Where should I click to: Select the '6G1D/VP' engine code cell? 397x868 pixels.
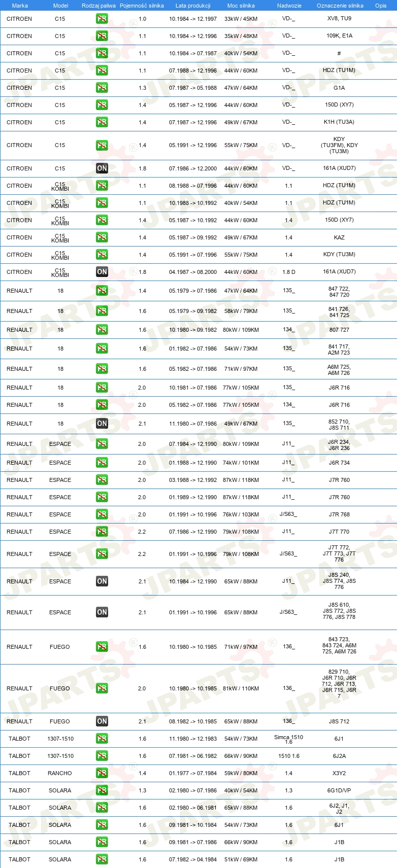pyautogui.click(x=339, y=790)
